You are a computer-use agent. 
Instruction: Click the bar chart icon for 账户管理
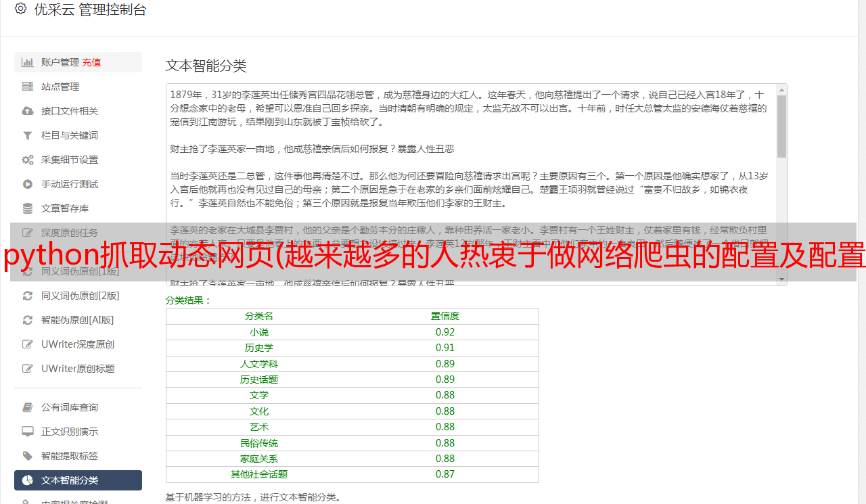(x=28, y=62)
